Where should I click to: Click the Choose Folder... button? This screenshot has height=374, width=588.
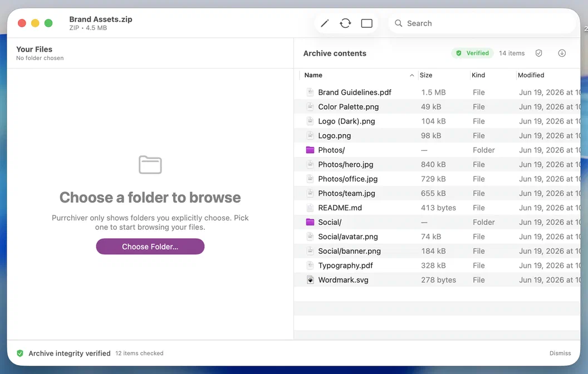click(x=150, y=247)
